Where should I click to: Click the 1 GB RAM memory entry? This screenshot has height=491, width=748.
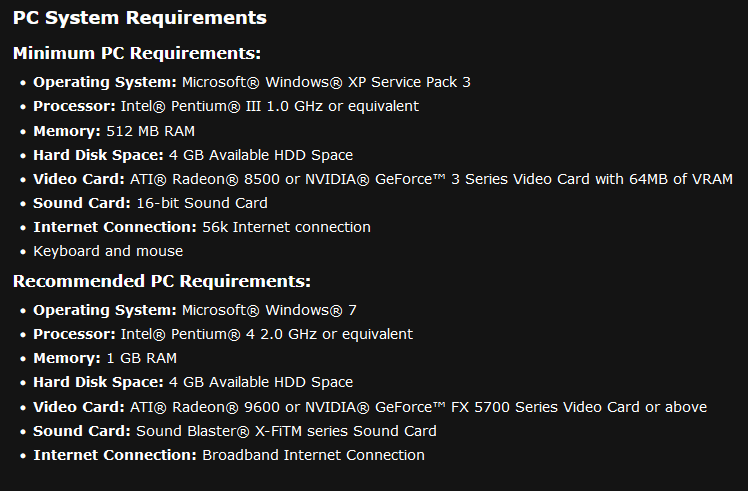point(105,358)
